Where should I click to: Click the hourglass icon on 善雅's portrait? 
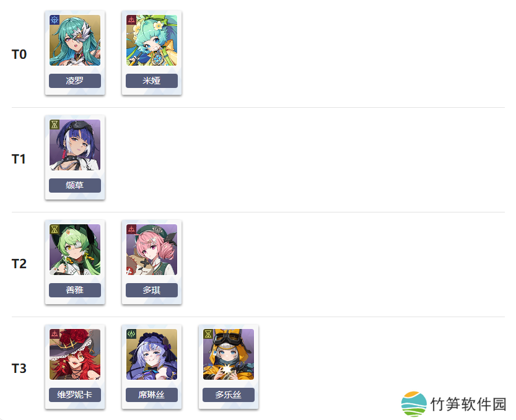pos(55,229)
